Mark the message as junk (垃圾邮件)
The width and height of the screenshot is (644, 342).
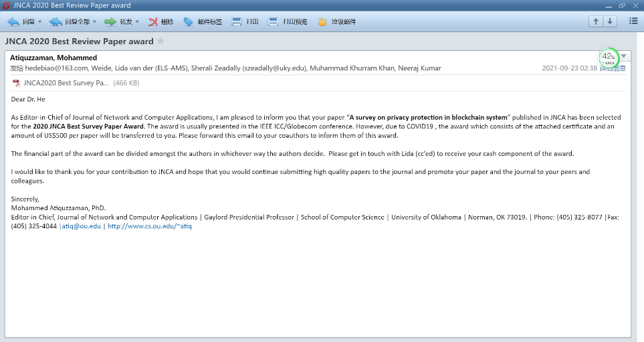322,21
